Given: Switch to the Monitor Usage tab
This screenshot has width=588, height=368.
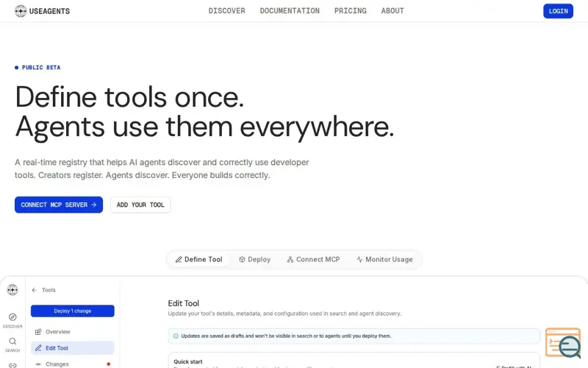Looking at the screenshot, I should click(x=384, y=260).
